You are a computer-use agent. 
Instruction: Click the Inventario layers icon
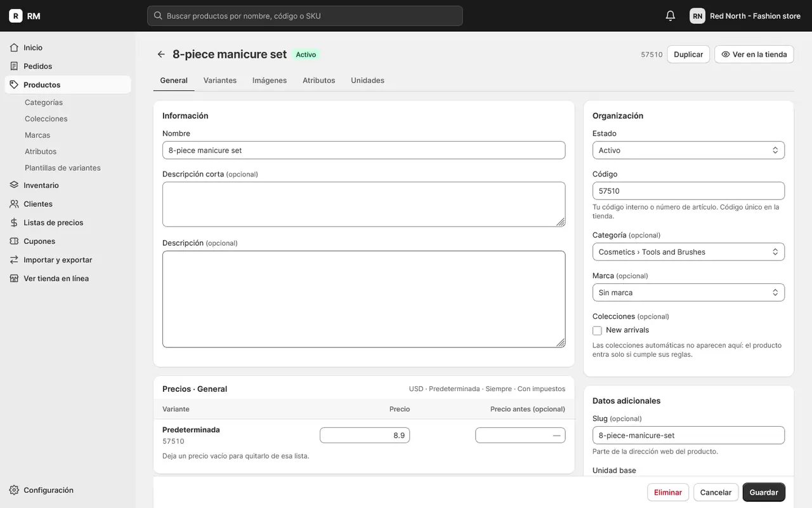click(x=15, y=185)
